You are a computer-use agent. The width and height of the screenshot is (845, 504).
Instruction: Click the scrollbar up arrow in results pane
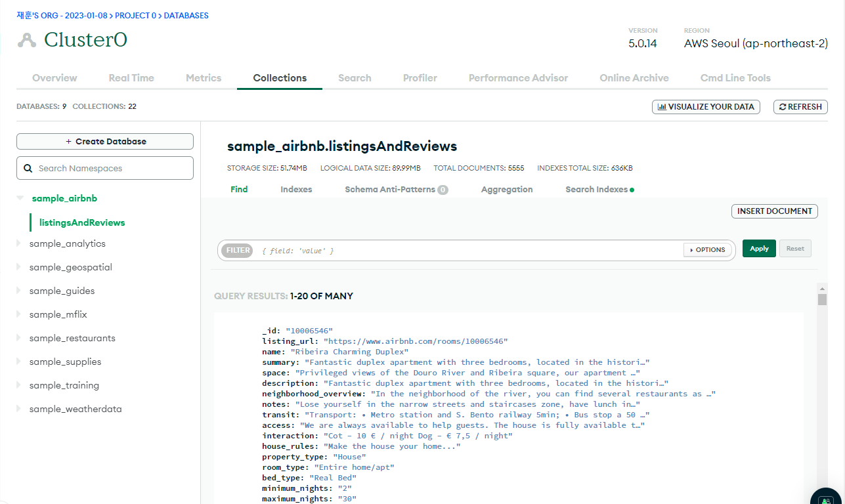(x=822, y=288)
